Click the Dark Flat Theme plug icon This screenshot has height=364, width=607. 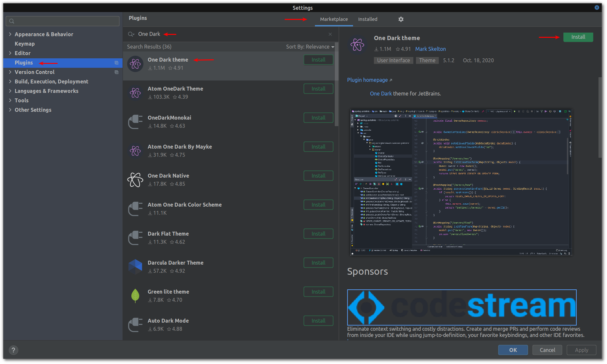tap(135, 238)
